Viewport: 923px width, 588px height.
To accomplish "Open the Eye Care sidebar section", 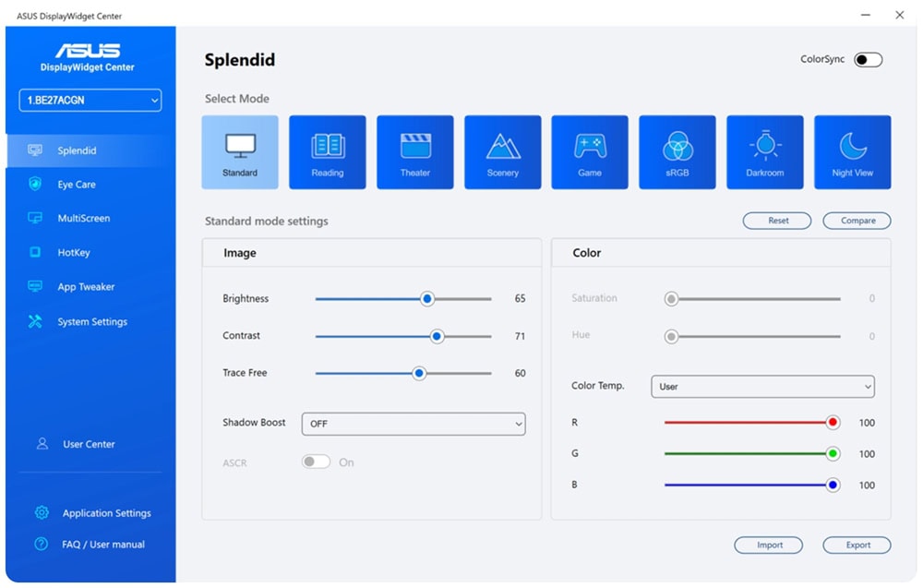I will [77, 185].
